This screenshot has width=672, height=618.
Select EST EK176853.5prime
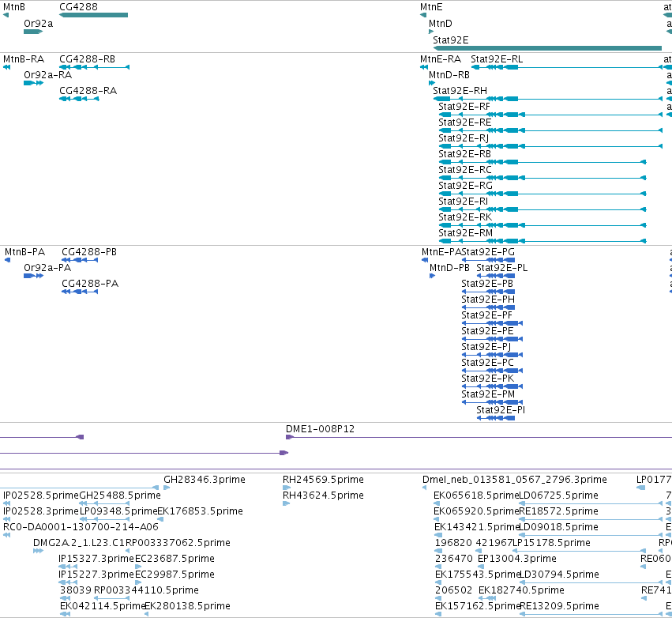[x=200, y=511]
